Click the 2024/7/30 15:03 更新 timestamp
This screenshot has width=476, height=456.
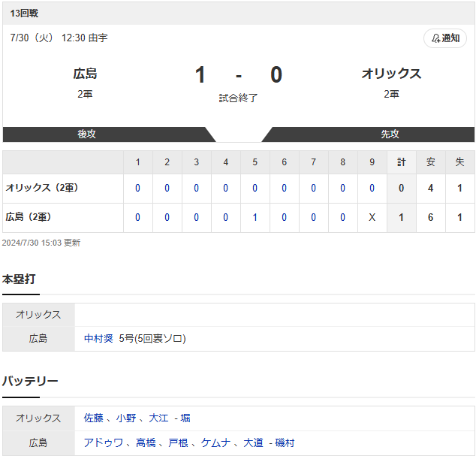(41, 243)
